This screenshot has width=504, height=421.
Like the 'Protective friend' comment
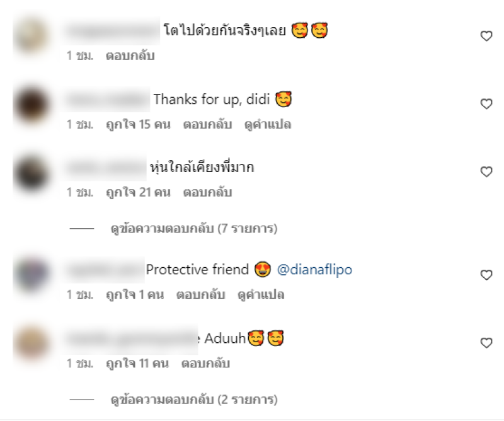click(486, 275)
